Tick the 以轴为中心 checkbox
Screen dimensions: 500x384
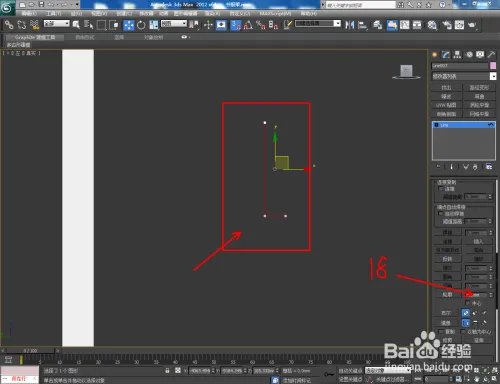tap(463, 332)
